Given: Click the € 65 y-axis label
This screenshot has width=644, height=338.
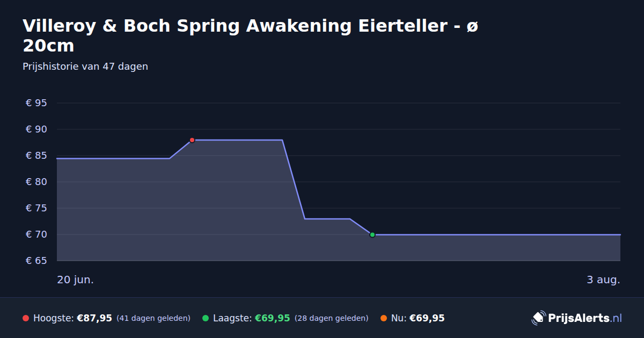Looking at the screenshot, I should tap(36, 261).
